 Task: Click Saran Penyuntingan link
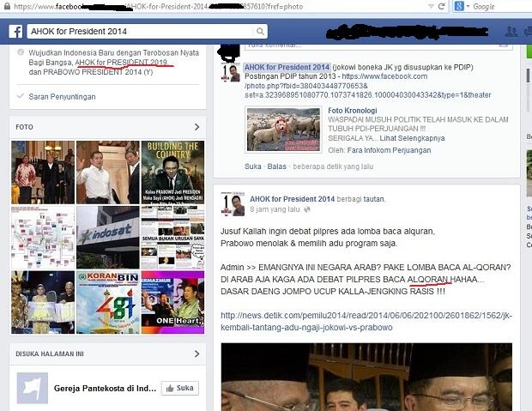coord(62,97)
